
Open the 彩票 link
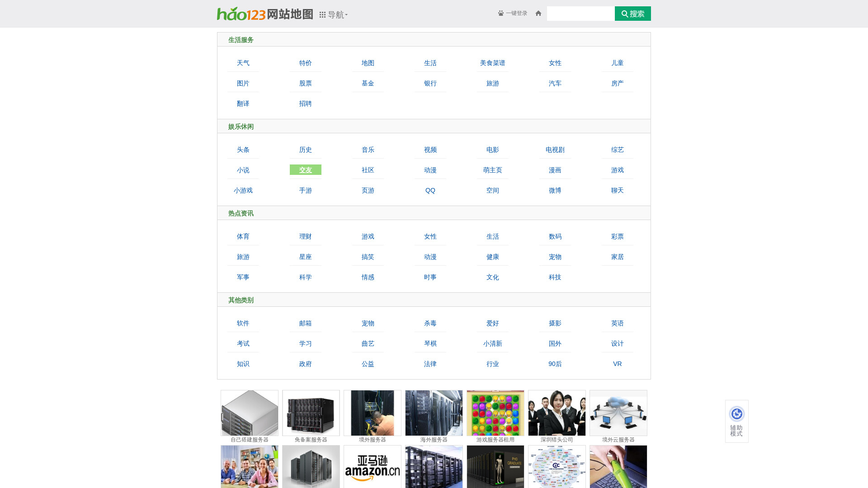pos(618,236)
